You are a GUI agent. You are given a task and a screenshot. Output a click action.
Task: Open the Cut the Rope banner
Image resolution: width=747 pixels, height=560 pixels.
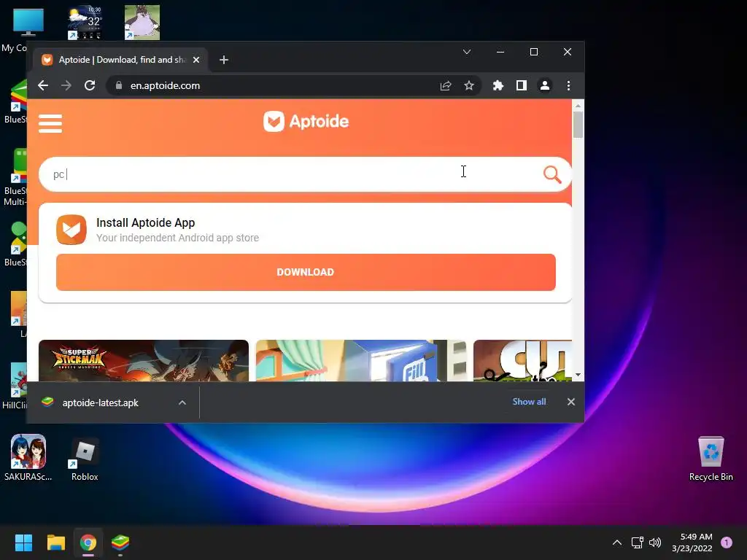[x=522, y=360]
